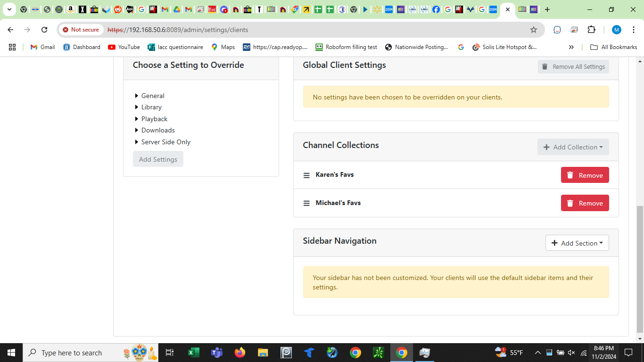
Task: Open the Add Collection dropdown
Action: point(573,147)
